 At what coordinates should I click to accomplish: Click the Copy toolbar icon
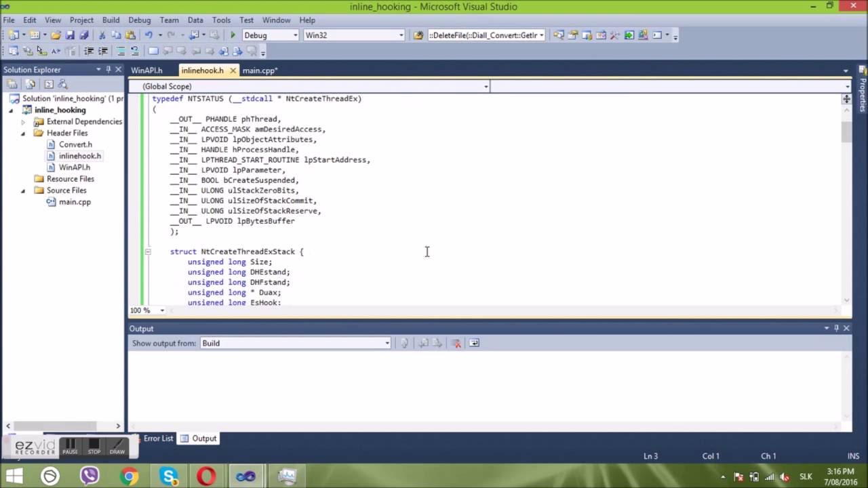click(x=116, y=35)
